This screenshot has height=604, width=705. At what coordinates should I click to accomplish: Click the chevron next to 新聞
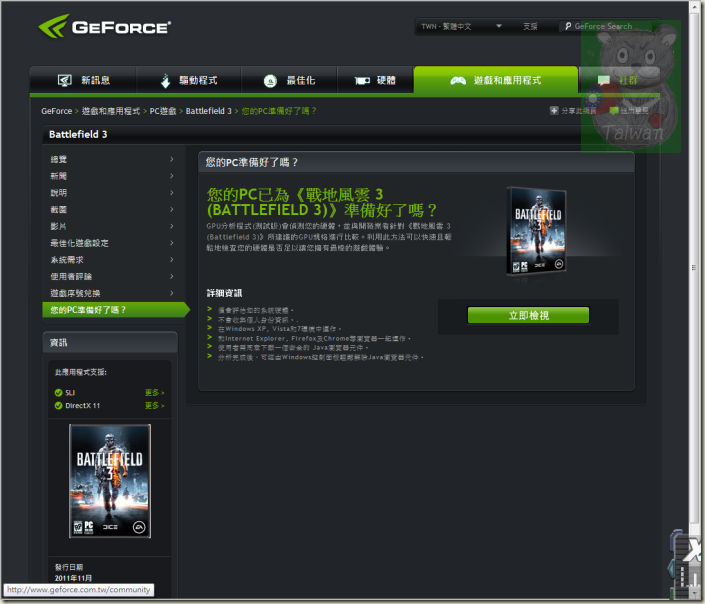[172, 176]
